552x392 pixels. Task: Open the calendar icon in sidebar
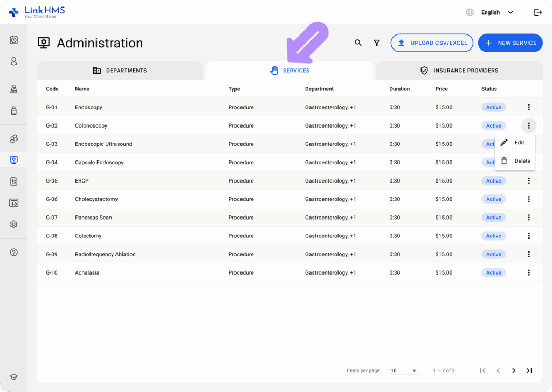[14, 40]
